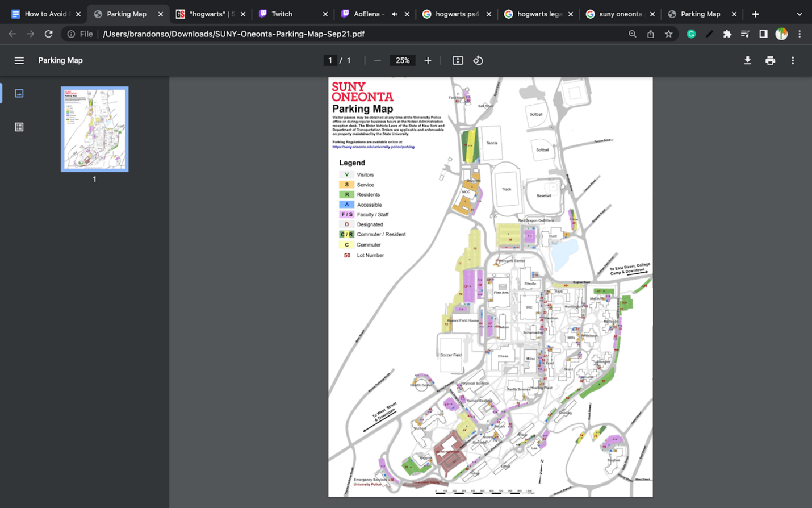The image size is (812, 508).
Task: Open the PDF viewer menu with the hamburger icon
Action: (19, 60)
